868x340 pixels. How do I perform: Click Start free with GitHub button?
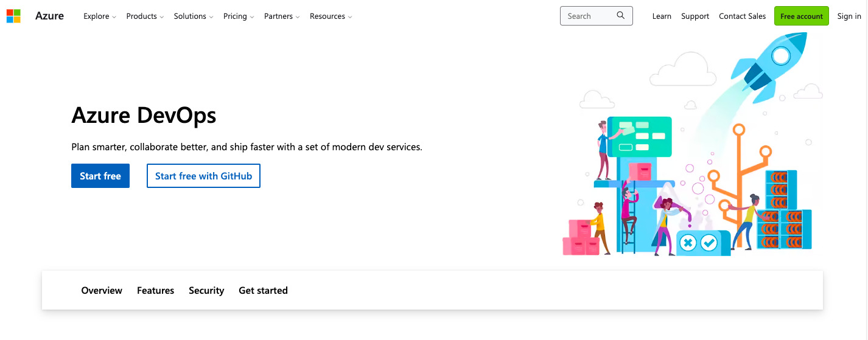pyautogui.click(x=203, y=176)
